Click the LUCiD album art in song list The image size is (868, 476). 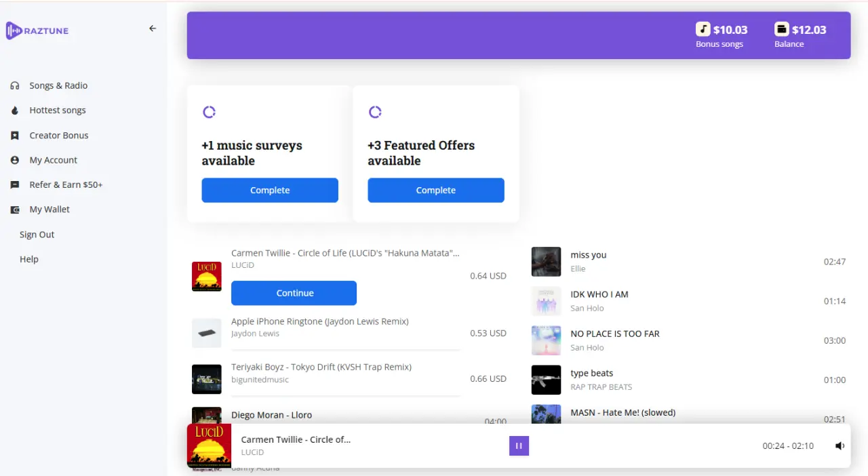[207, 277]
